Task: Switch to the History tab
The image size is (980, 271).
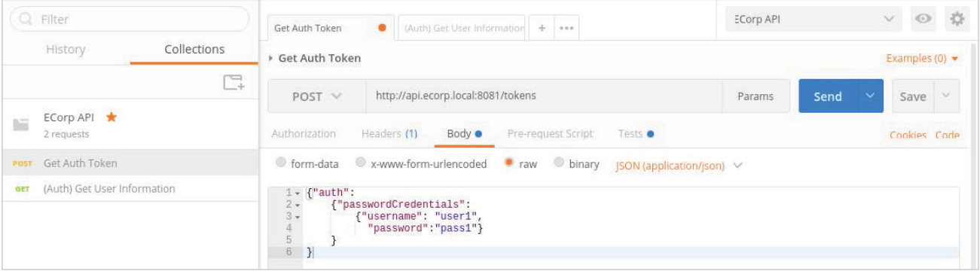Action: 66,50
